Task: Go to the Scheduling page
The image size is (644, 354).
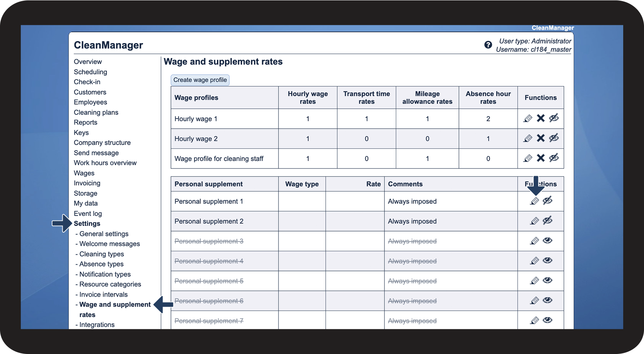Action: (90, 72)
